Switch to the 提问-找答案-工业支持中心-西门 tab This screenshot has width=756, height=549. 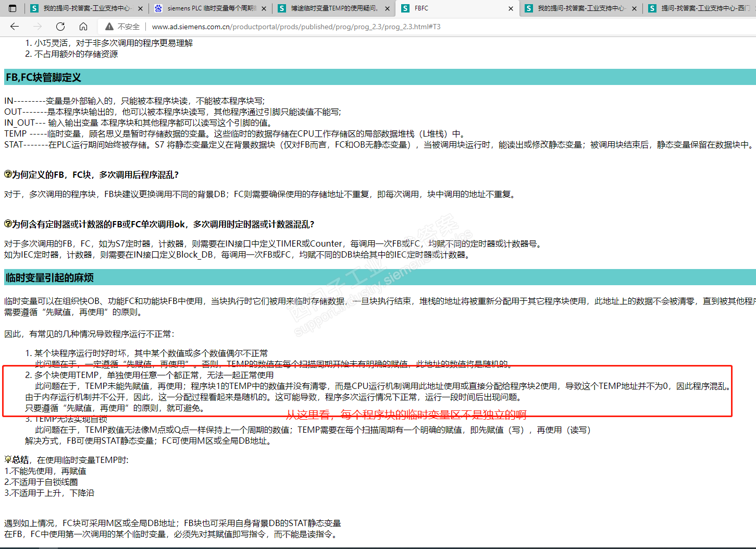(x=700, y=8)
